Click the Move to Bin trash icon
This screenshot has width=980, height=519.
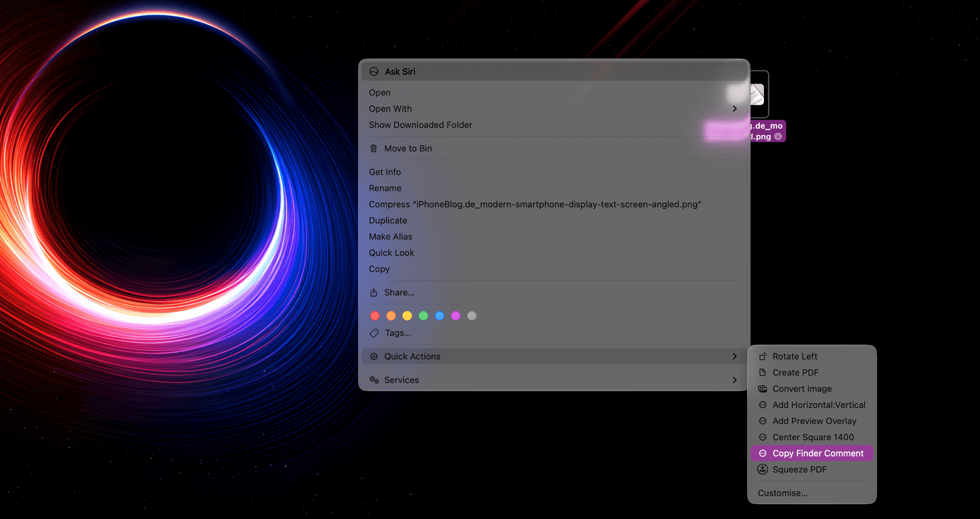(374, 149)
